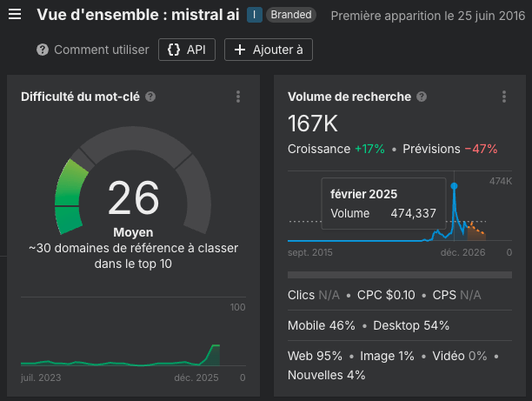This screenshot has height=401, width=532.
Task: Click the difficulty score 26
Action: [133, 198]
